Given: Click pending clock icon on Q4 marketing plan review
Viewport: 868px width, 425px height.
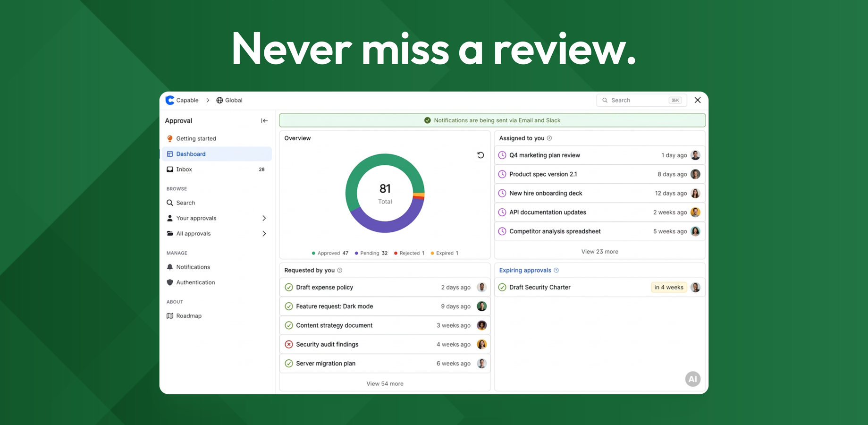Looking at the screenshot, I should [x=502, y=155].
